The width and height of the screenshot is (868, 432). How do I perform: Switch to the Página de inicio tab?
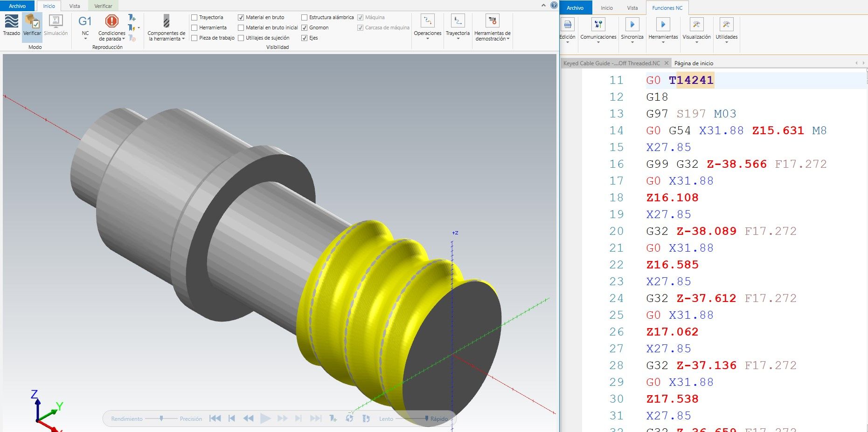tap(694, 63)
